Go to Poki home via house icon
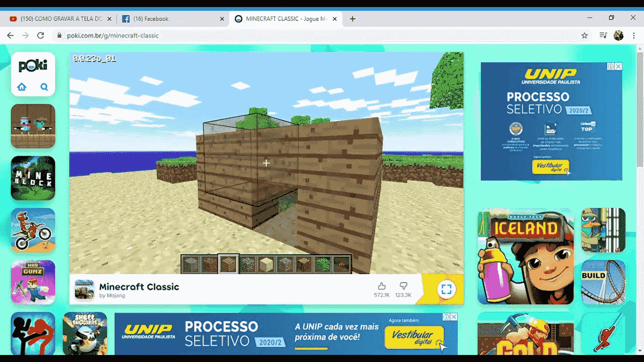This screenshot has width=644, height=362. click(x=21, y=87)
